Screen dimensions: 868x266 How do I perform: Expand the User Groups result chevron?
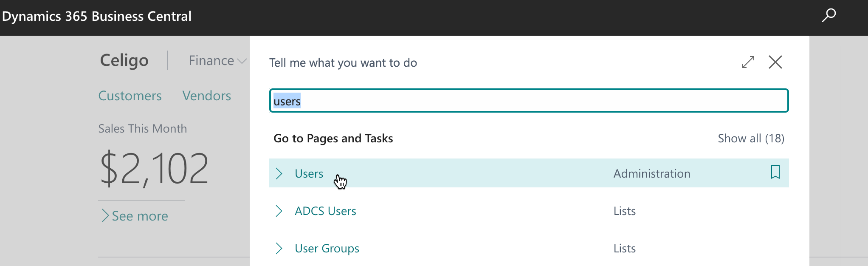(x=279, y=248)
